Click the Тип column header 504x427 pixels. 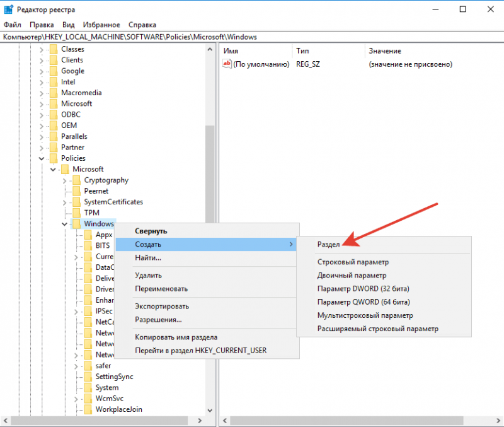tap(329, 51)
